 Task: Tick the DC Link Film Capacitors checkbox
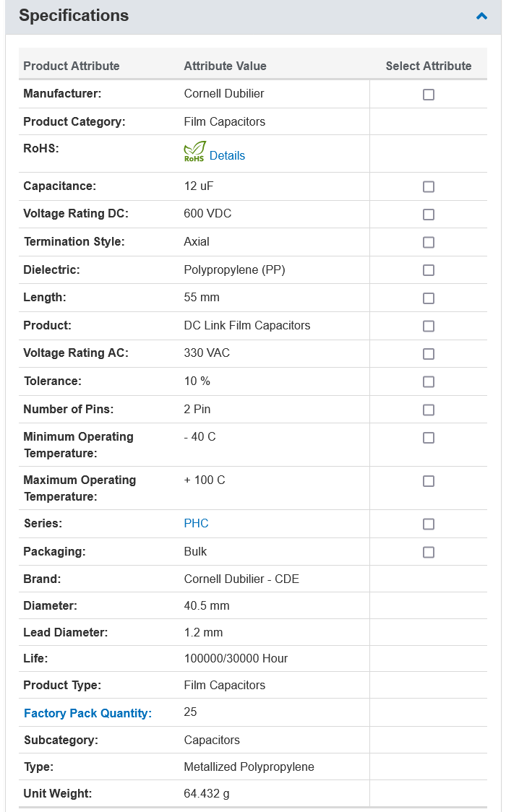(429, 327)
